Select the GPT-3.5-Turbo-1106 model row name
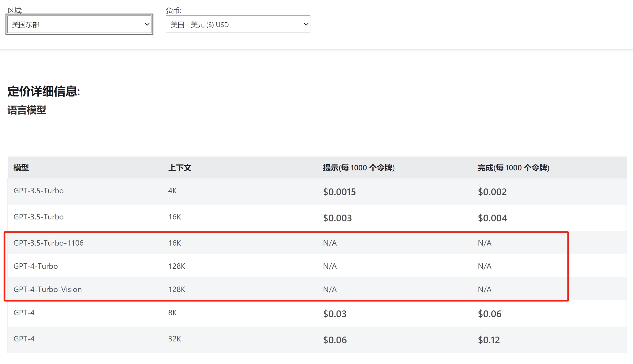The width and height of the screenshot is (633, 364). 48,243
